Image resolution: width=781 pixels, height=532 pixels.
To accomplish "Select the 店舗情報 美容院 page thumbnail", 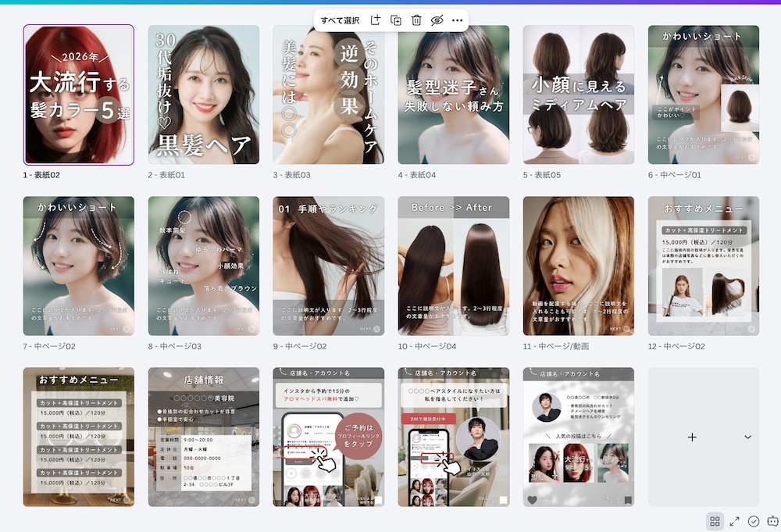I will coord(204,437).
